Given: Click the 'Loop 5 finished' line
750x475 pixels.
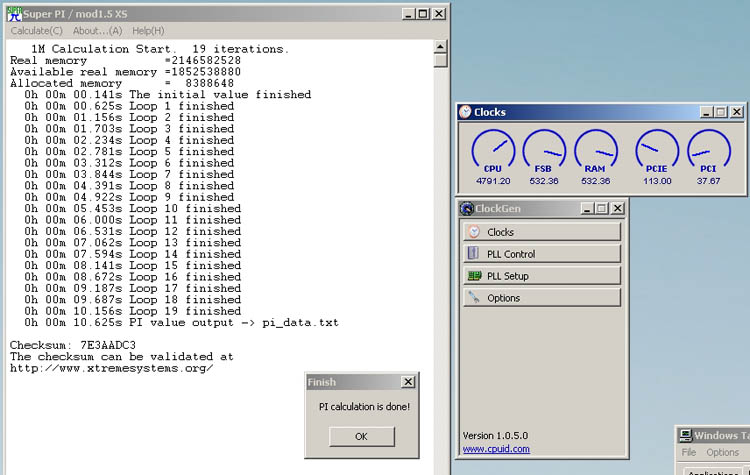Looking at the screenshot, I should pos(129,152).
